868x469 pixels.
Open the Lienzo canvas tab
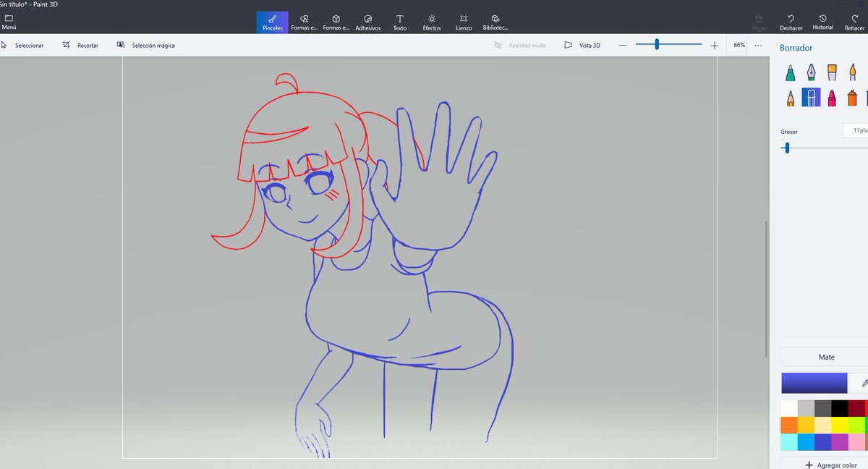[x=464, y=22]
